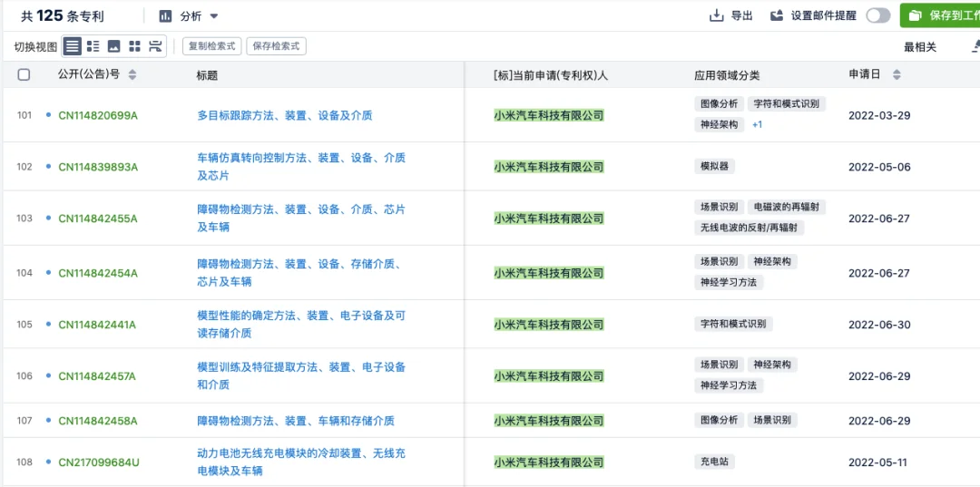Click the 复制检索式 button
Screen dimensions: 980x487
click(x=211, y=46)
